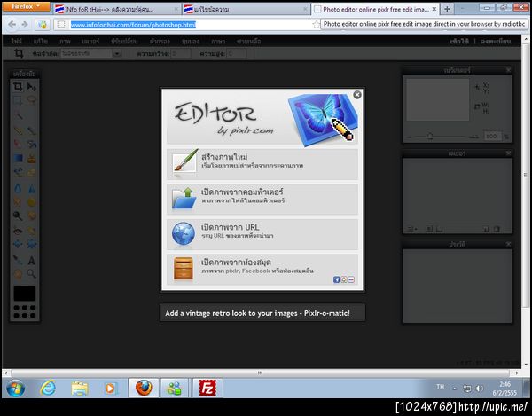The height and width of the screenshot is (416, 532).
Task: Open Internet Explorer from the taskbar
Action: [48, 388]
